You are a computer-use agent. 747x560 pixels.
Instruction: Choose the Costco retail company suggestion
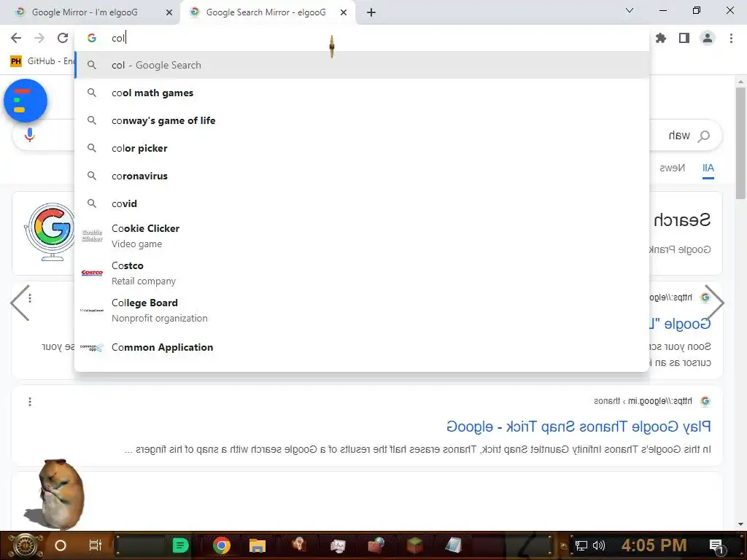click(362, 273)
